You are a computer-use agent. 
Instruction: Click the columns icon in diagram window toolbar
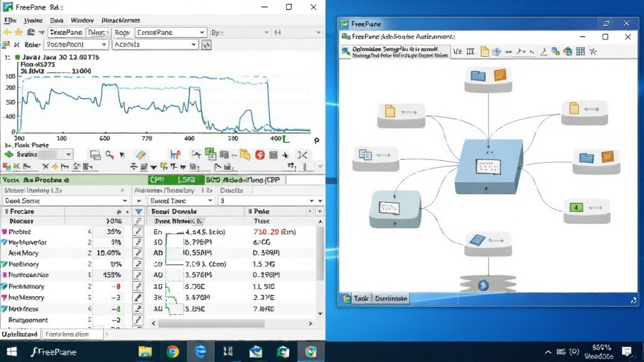click(x=470, y=52)
